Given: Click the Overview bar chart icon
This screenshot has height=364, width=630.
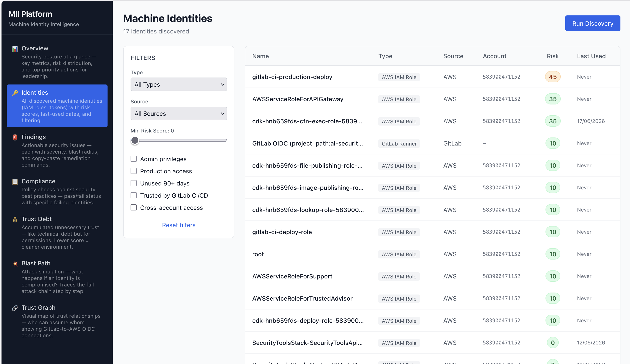Looking at the screenshot, I should (x=15, y=49).
